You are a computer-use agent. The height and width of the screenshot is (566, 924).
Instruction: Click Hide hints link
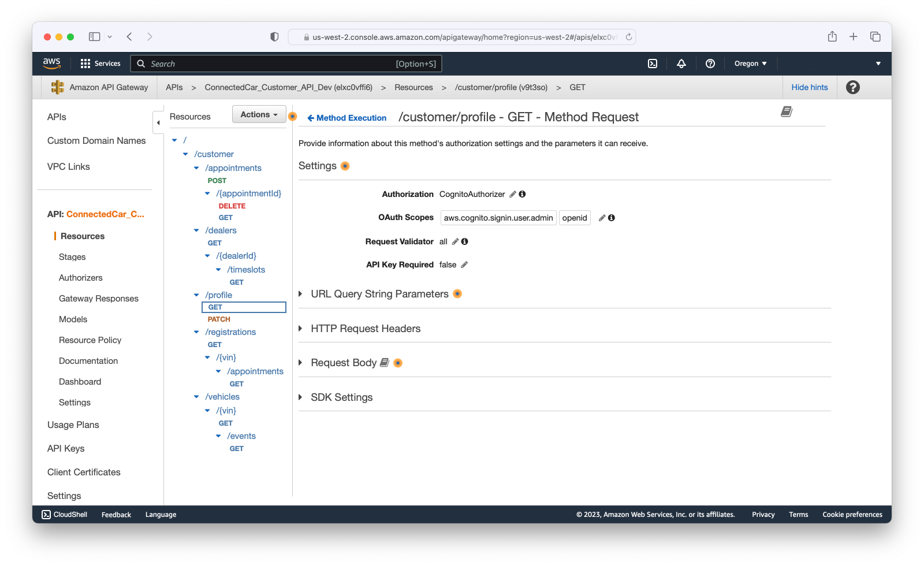tap(810, 87)
